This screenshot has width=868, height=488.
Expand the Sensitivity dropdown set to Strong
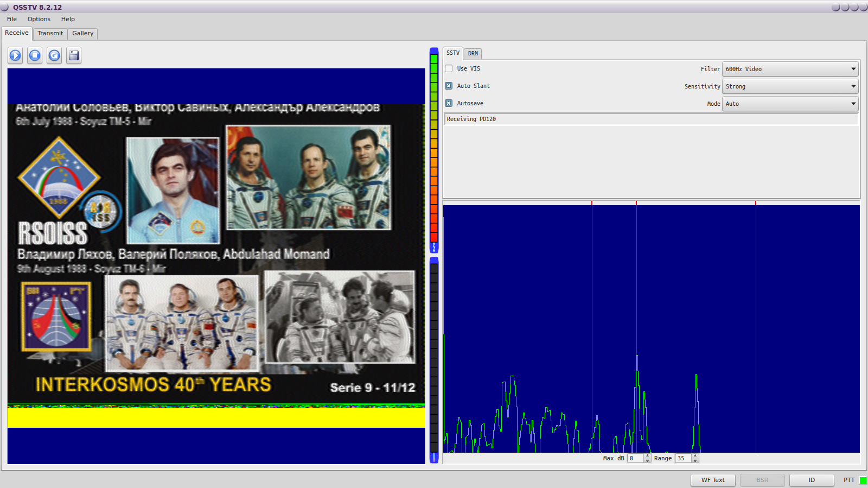pos(790,86)
